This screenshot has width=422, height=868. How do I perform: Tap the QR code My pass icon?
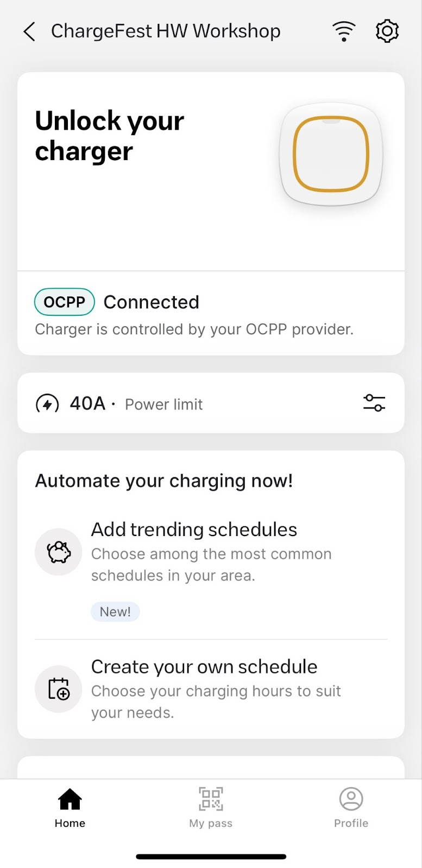click(211, 799)
